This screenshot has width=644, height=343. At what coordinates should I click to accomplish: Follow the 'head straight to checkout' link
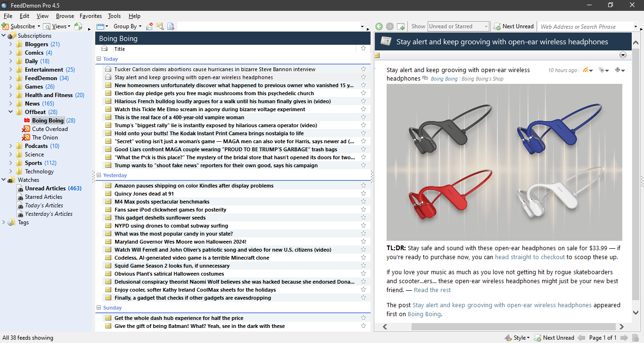coord(530,257)
